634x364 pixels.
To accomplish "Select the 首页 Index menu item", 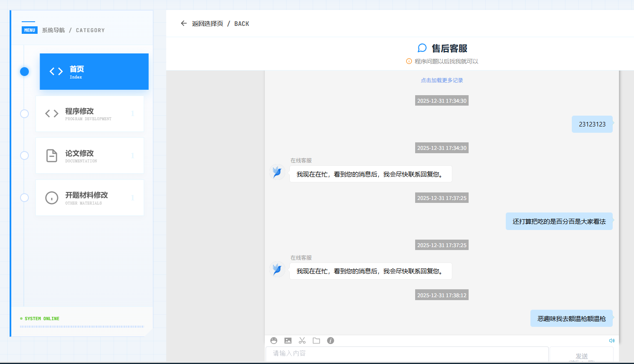I will (x=94, y=71).
